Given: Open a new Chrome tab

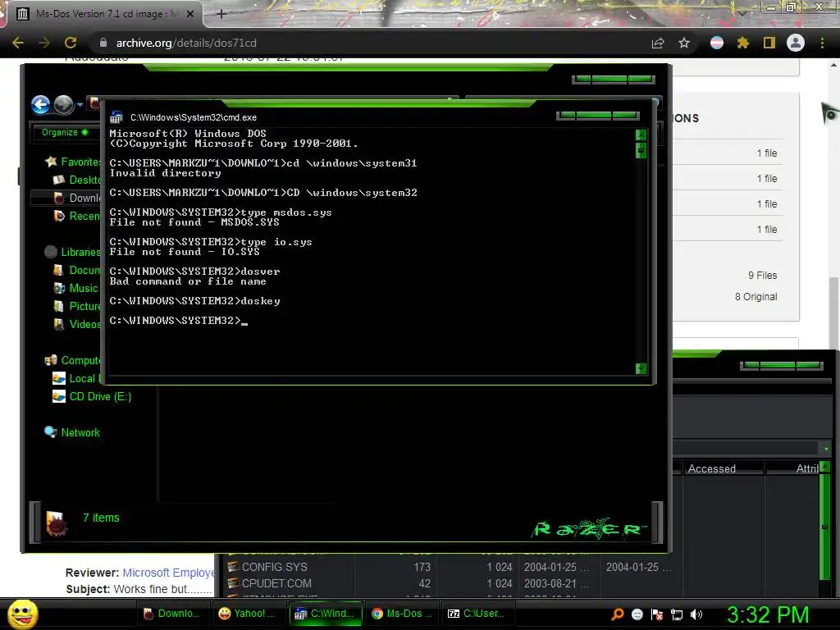Looking at the screenshot, I should pyautogui.click(x=221, y=15).
